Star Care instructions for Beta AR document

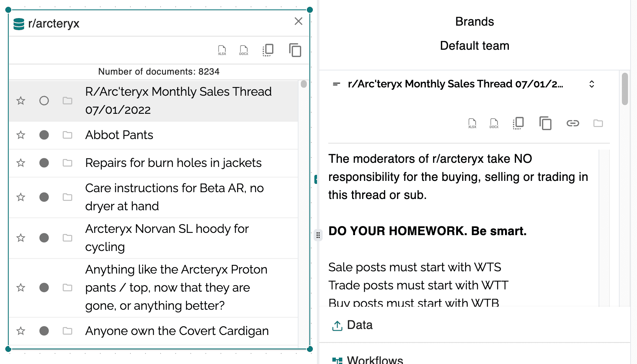[21, 197]
